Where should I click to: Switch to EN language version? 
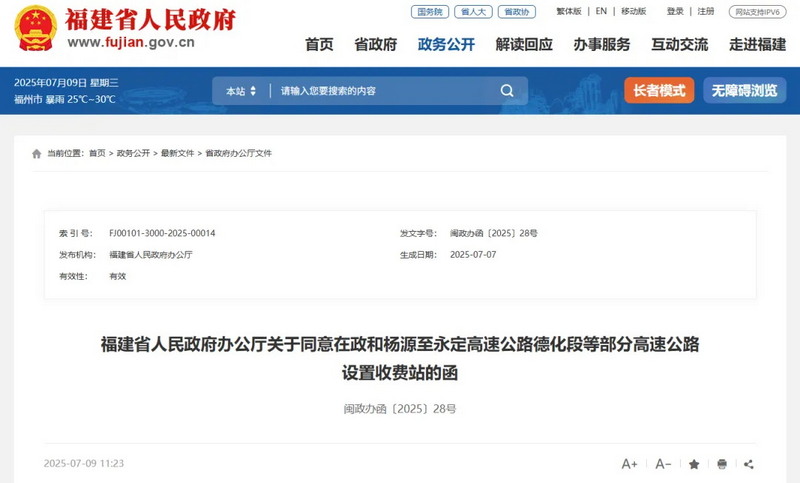pyautogui.click(x=601, y=11)
